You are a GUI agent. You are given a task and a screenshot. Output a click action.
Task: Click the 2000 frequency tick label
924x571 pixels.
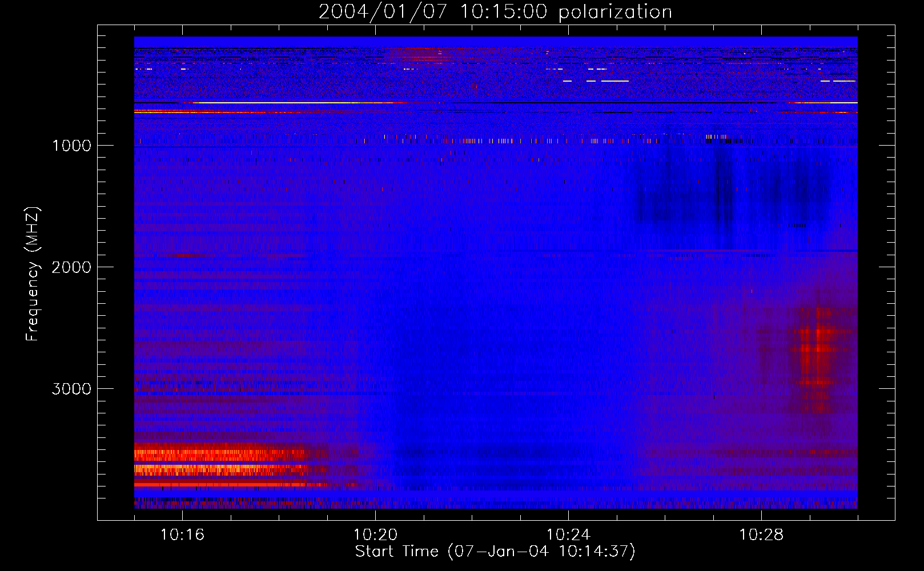pyautogui.click(x=71, y=267)
